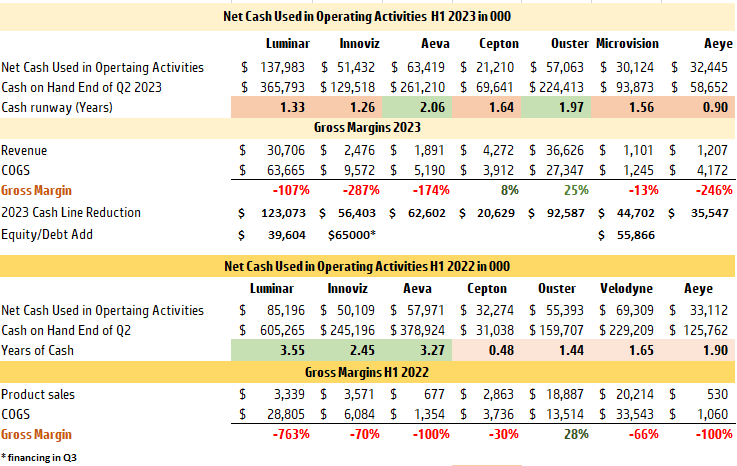Viewport: 737px width, 466px height.
Task: Select Ouster net cash value 57,063
Action: click(565, 67)
